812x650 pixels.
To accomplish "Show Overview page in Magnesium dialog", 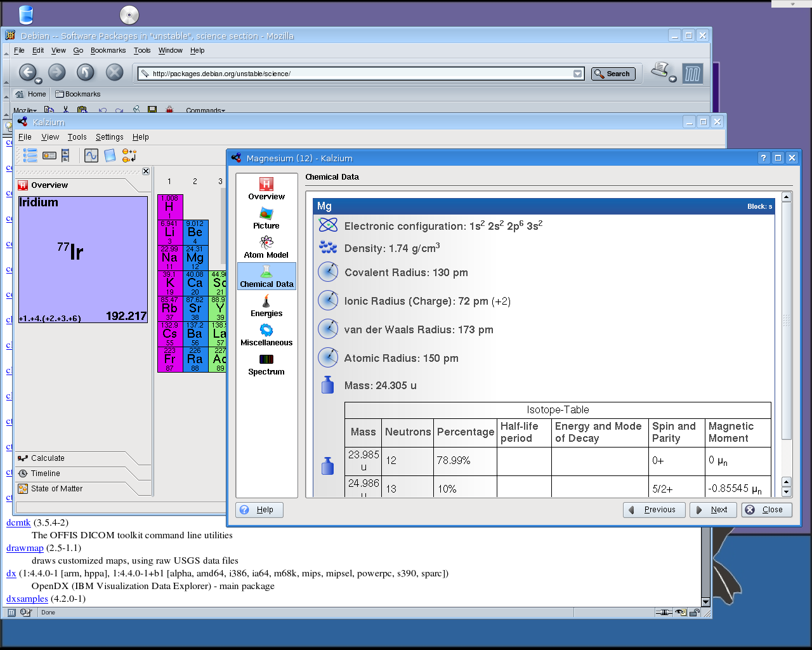I will click(x=266, y=189).
